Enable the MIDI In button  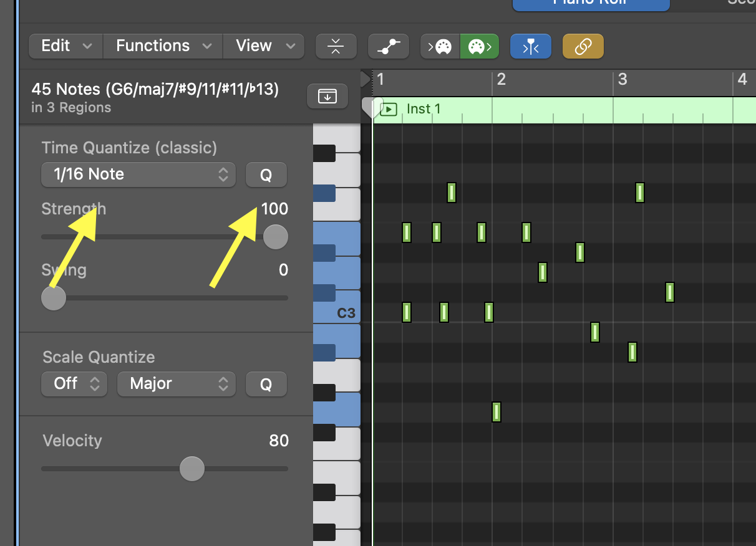click(440, 46)
